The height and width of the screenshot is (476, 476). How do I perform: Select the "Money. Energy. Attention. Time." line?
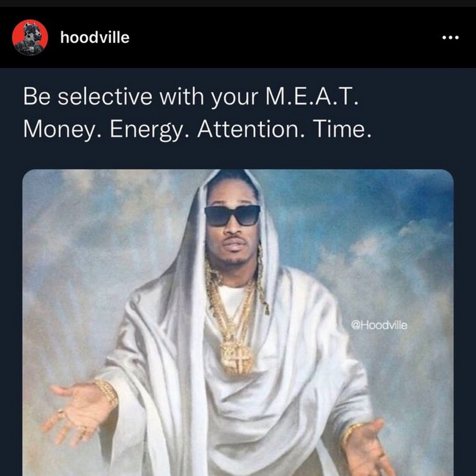pos(197,129)
